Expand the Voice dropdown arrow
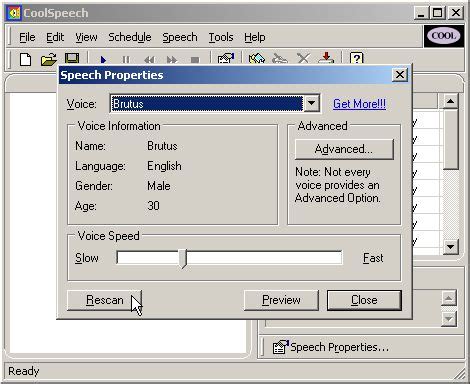Screen dimensions: 470x384 click(311, 103)
